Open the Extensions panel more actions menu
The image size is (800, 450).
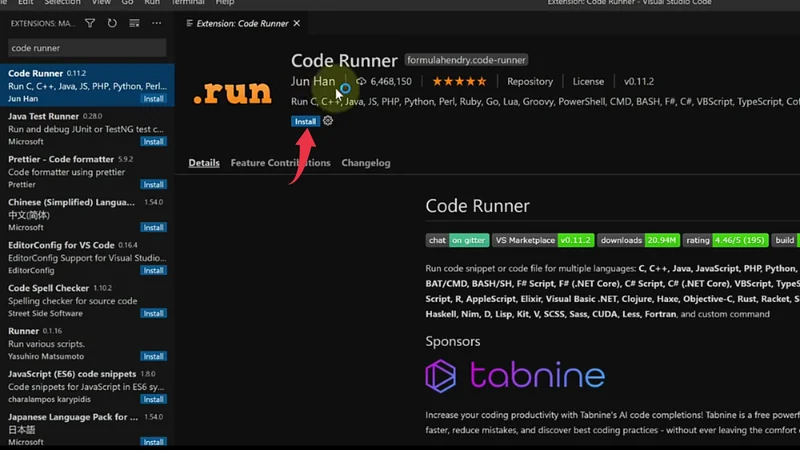pyautogui.click(x=155, y=23)
